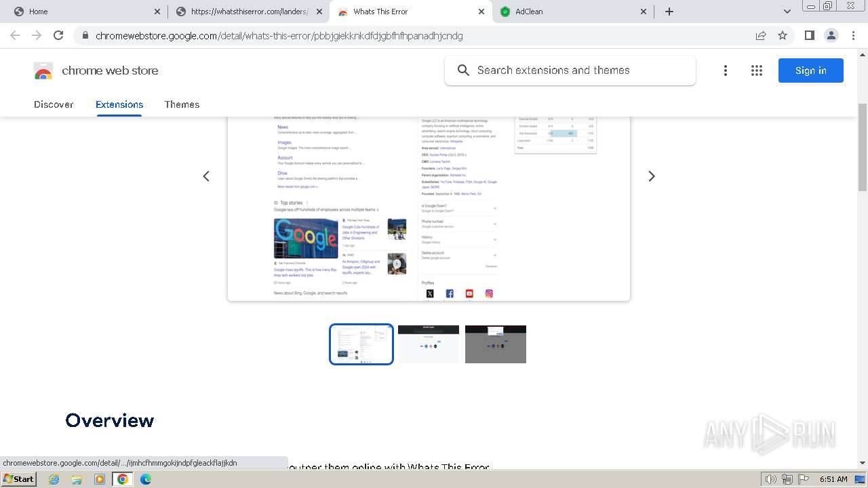Click the large extension screenshot preview
Viewport: 868px width, 488px height.
[x=429, y=209]
